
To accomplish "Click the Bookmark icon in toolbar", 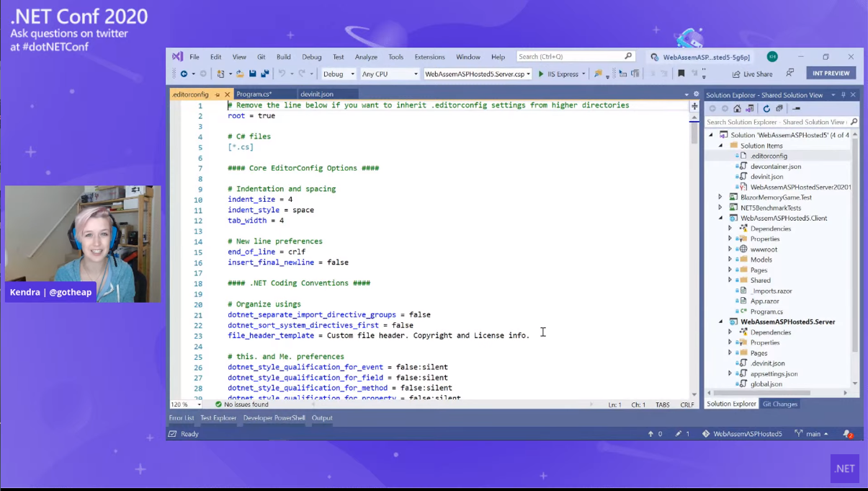I will point(681,74).
